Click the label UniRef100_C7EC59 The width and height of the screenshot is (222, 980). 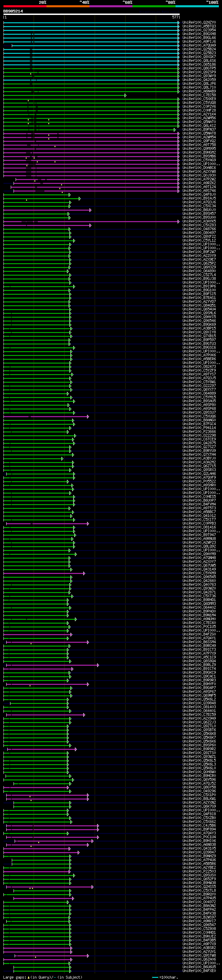pyautogui.click(x=199, y=714)
